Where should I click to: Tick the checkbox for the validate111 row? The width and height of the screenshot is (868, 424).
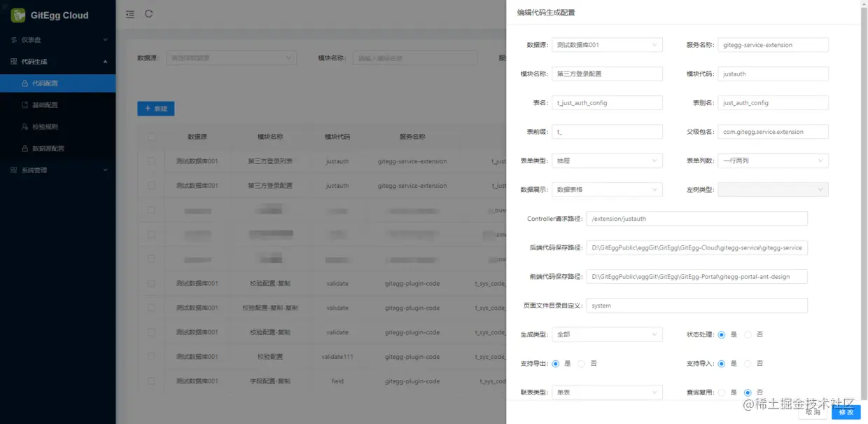click(151, 357)
